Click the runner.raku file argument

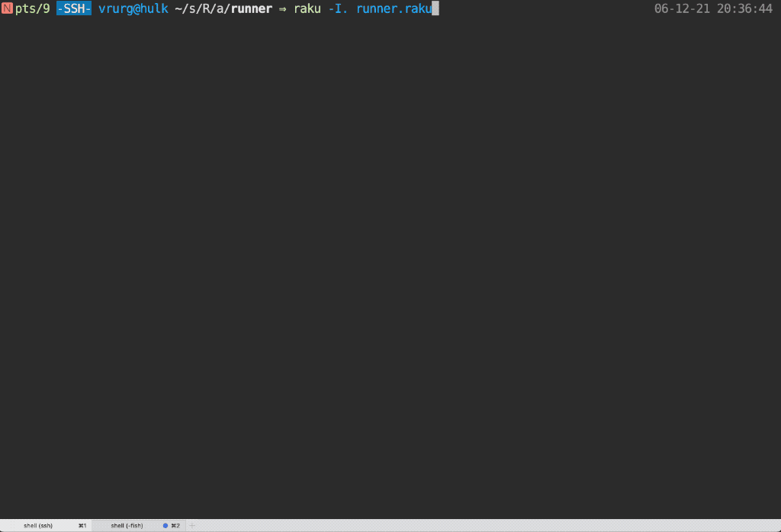[394, 8]
